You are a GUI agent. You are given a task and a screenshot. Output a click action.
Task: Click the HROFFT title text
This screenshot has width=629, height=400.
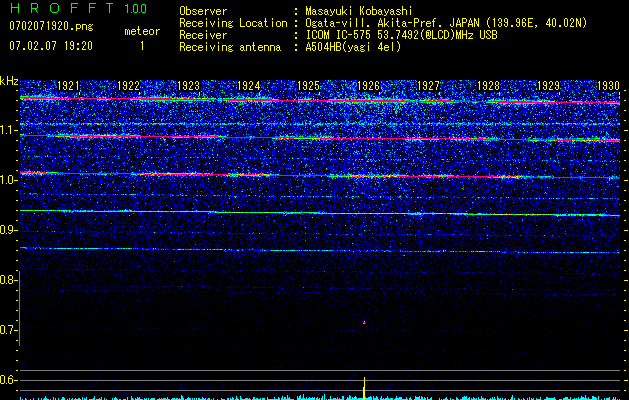(x=61, y=9)
